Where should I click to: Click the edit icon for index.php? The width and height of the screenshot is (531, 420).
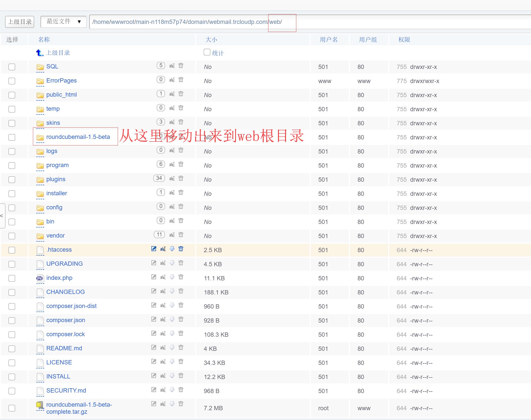[x=154, y=277]
